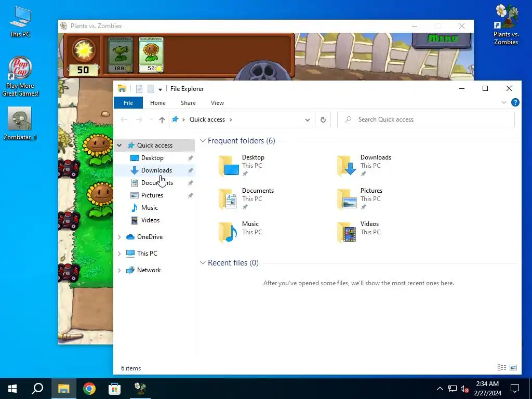Open Zombatar_1 desktop file
Screen dimensions: 532x399
pyautogui.click(x=20, y=124)
